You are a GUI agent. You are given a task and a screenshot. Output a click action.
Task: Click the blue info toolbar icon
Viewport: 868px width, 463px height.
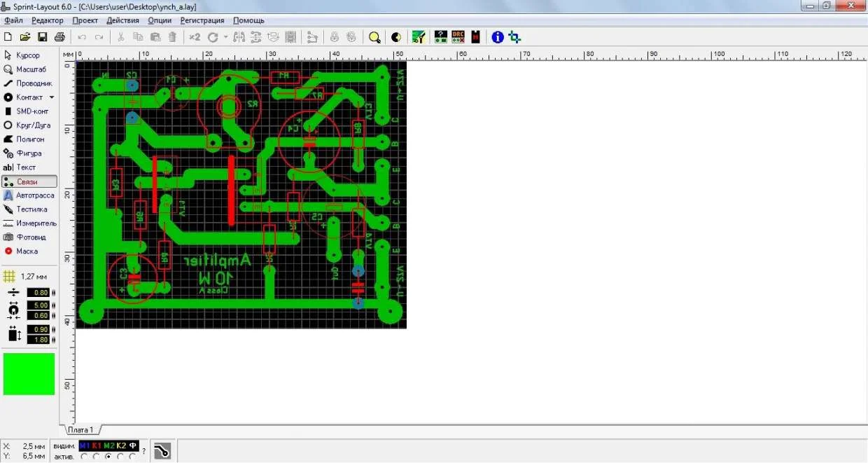(497, 37)
